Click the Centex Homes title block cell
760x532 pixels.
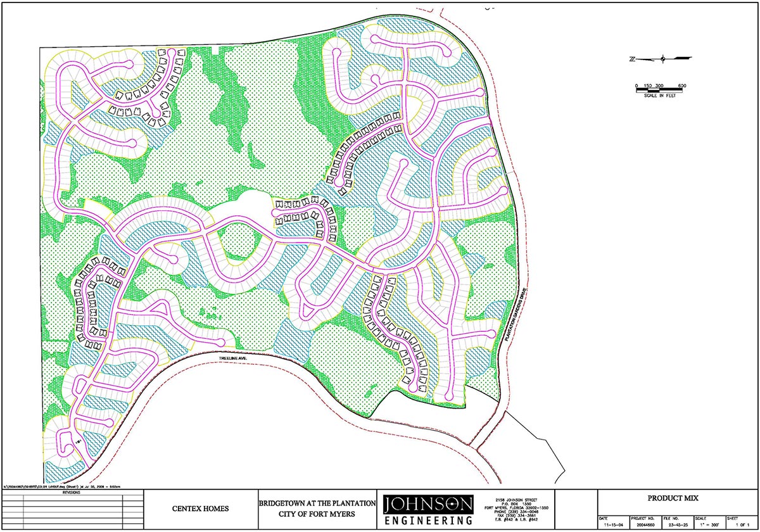(200, 508)
